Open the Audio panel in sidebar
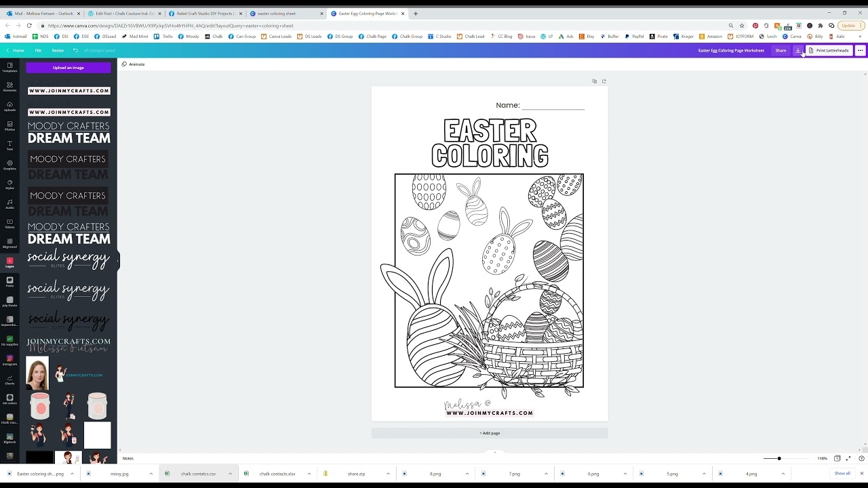The height and width of the screenshot is (488, 868). (9, 203)
